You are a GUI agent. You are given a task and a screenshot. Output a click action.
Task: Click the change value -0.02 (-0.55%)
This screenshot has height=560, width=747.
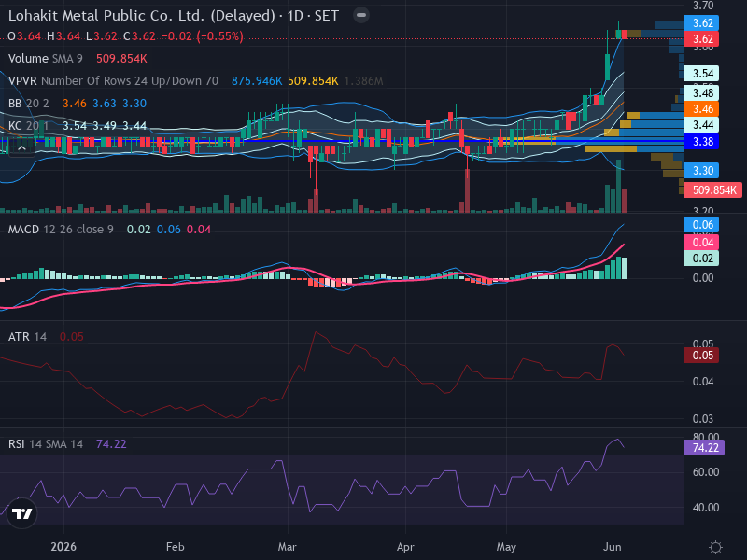203,36
